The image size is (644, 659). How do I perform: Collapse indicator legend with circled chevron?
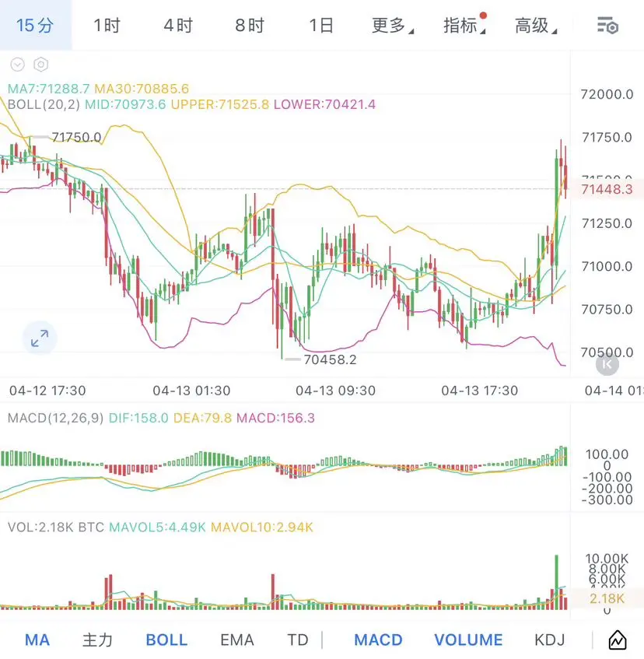coord(18,65)
